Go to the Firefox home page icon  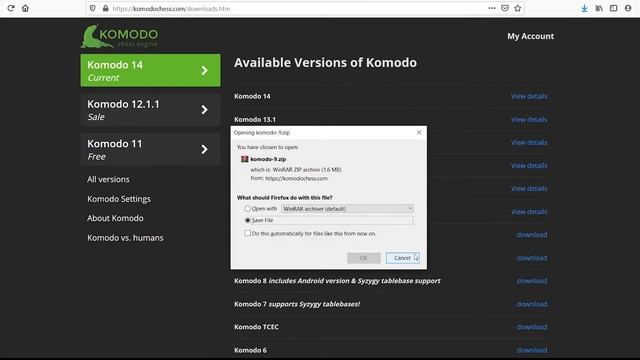click(x=25, y=8)
